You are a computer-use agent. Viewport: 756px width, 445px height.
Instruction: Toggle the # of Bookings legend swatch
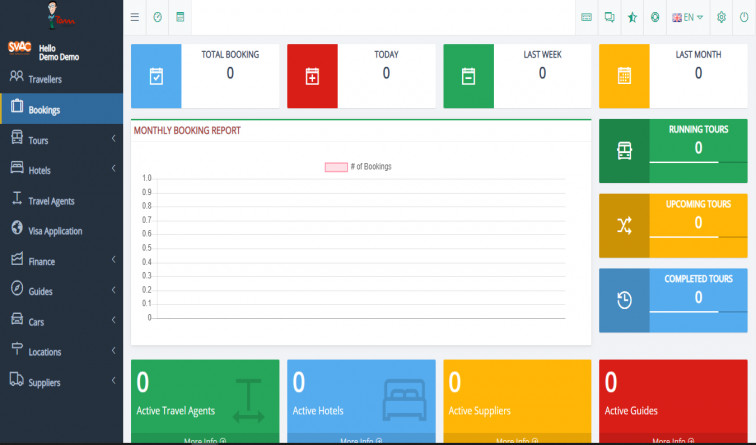coord(336,167)
